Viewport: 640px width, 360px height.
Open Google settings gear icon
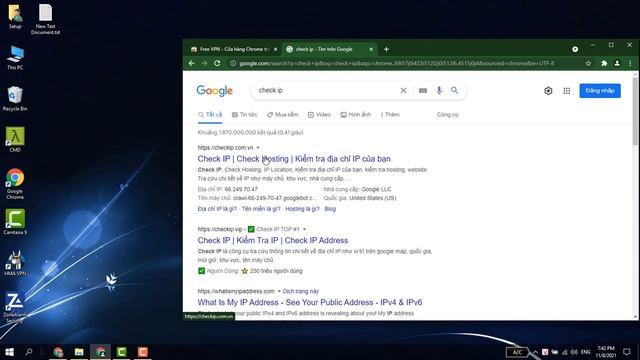point(548,91)
